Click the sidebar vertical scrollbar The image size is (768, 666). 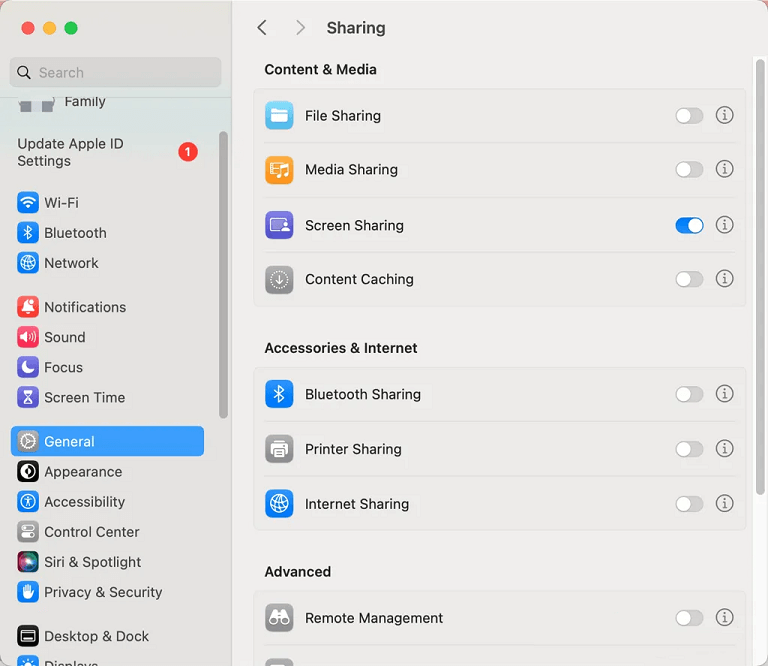224,275
